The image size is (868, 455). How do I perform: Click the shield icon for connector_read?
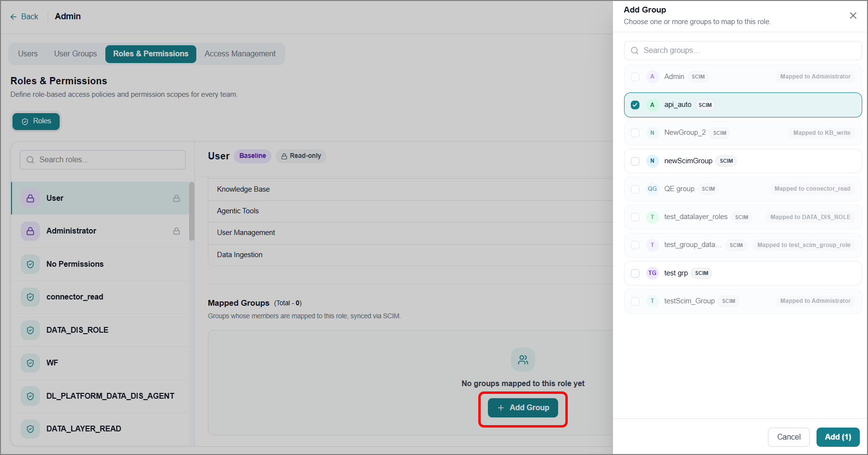(x=30, y=297)
